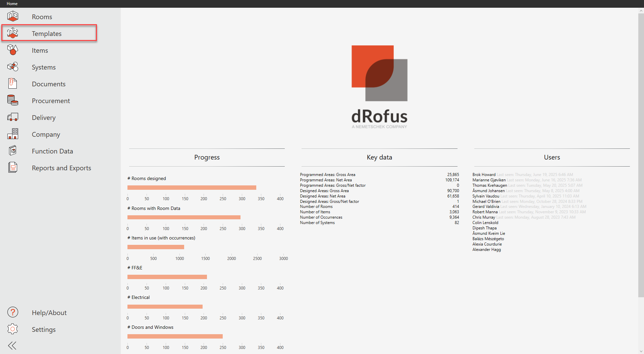The image size is (644, 354).
Task: Select user Marianne Gjøviken in Users list
Action: (489, 180)
